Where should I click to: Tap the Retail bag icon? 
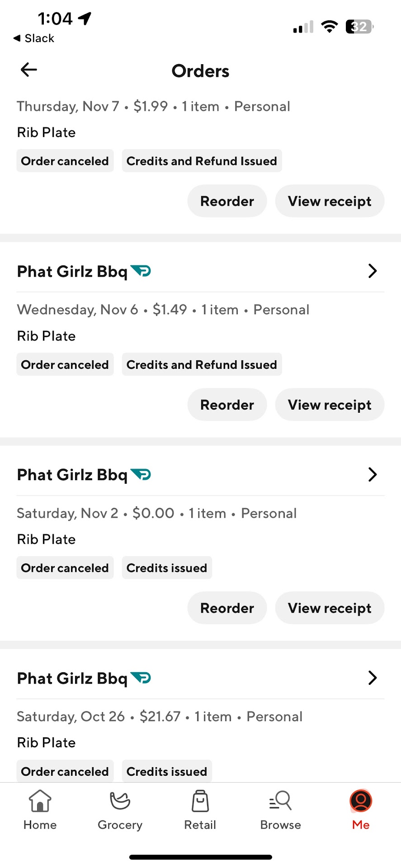(200, 802)
